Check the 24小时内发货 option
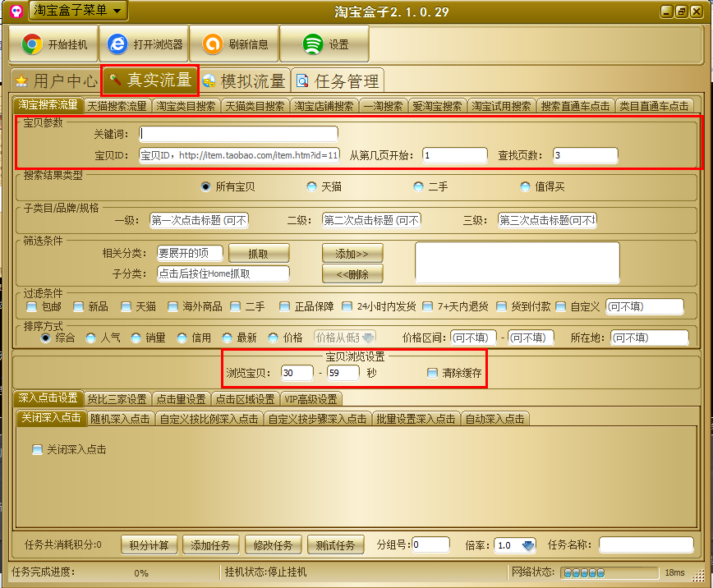Screen dimensions: 713x588 347,306
